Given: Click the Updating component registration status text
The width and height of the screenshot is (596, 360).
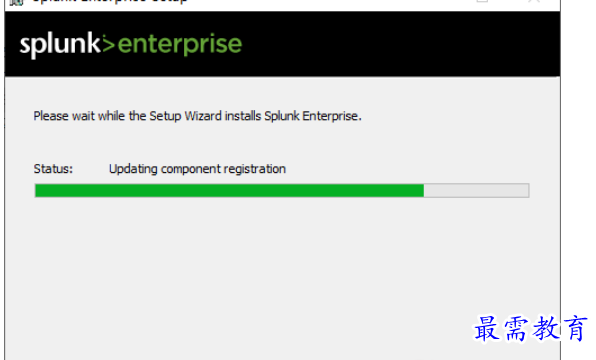Looking at the screenshot, I should (x=197, y=169).
